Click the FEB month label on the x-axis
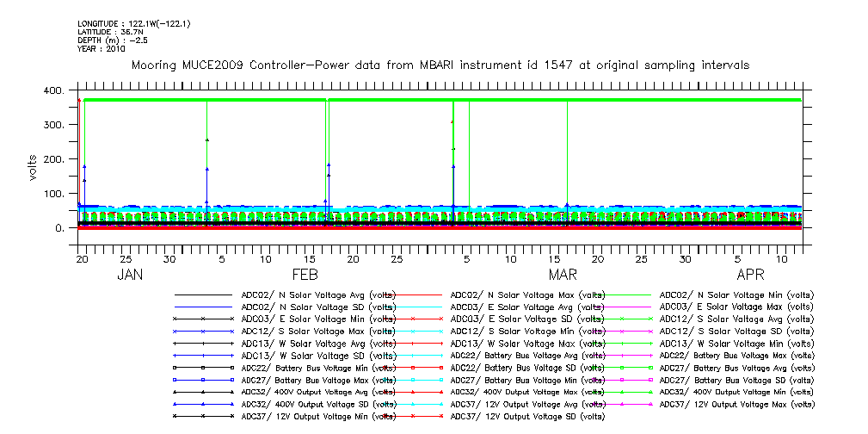Viewport: 868px width, 434px height. click(x=305, y=275)
